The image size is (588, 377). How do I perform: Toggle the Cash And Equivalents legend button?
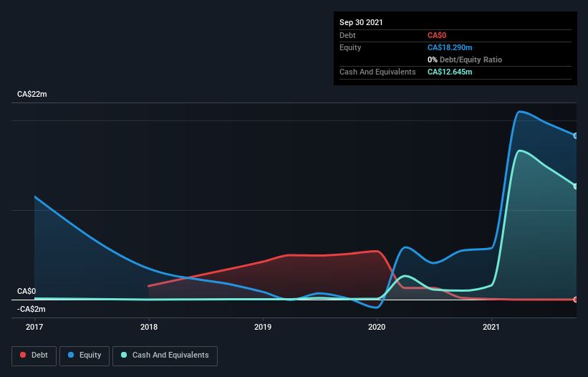pyautogui.click(x=165, y=355)
